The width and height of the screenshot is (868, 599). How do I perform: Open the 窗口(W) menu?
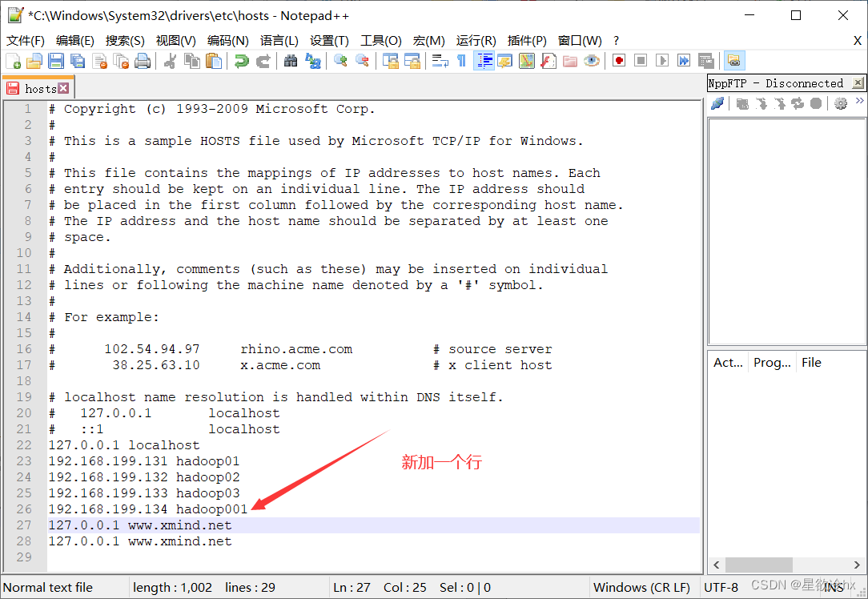[x=580, y=40]
